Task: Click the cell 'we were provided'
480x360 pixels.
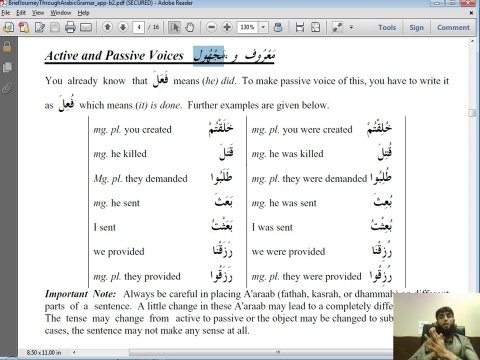Action: 288,251
